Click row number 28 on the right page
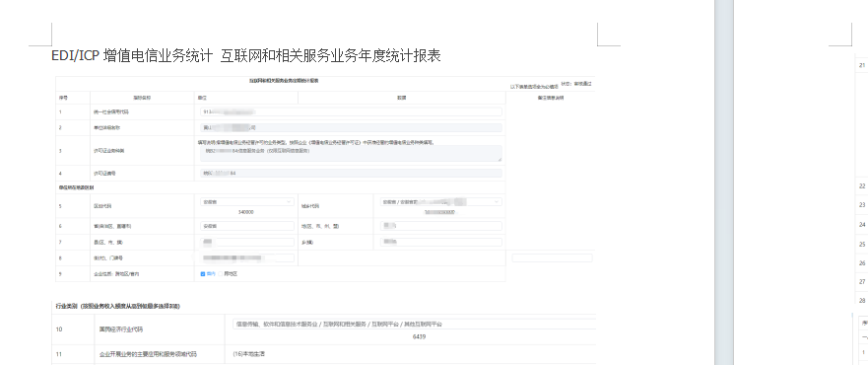 tap(862, 300)
